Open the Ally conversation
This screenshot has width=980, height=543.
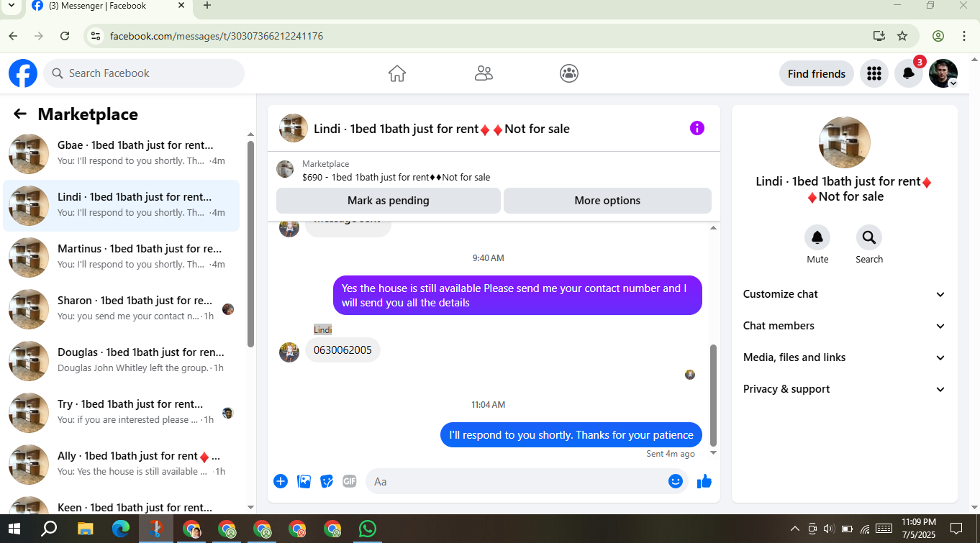(x=121, y=464)
